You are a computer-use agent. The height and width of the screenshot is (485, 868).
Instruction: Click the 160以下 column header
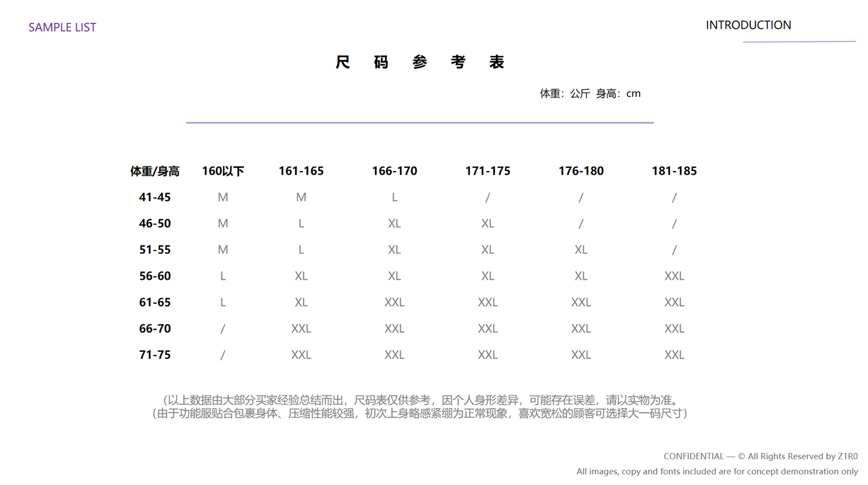(x=223, y=171)
